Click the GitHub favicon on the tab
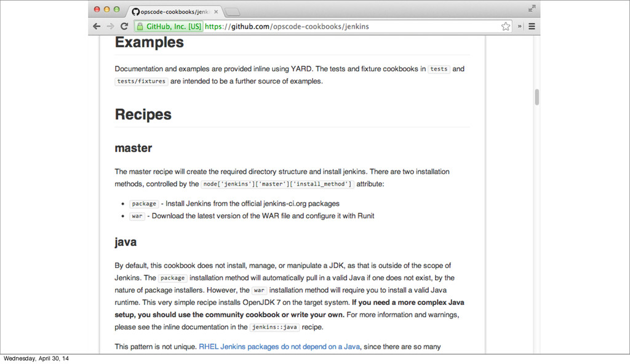 click(x=136, y=12)
